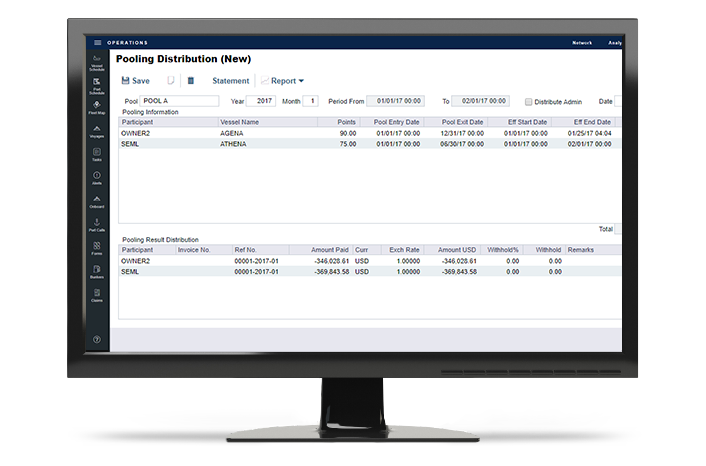Image resolution: width=706 pixels, height=466 pixels.
Task: Click Amount Paid -346,028.61
Action: click(x=331, y=261)
